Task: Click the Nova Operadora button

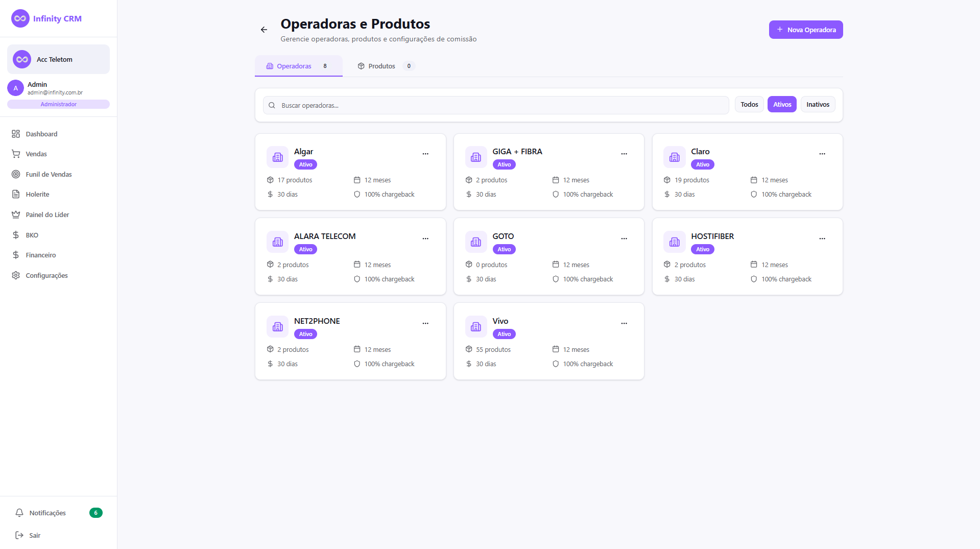Action: coord(806,30)
